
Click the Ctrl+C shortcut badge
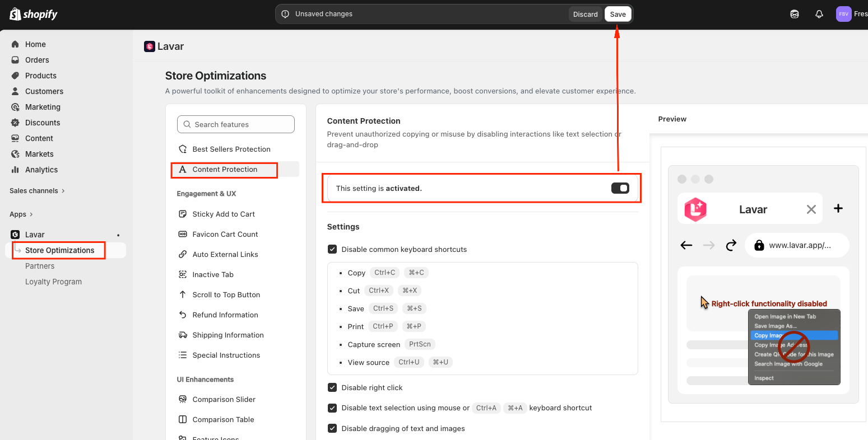(x=385, y=273)
